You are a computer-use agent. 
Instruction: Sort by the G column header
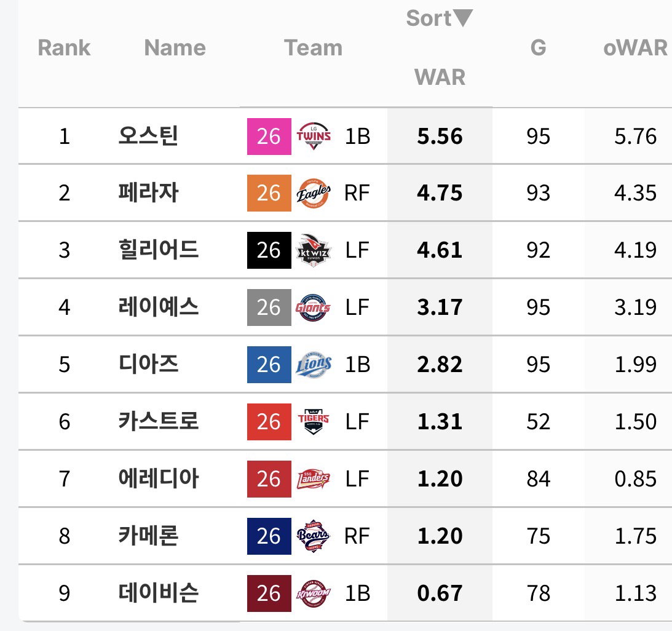(x=539, y=47)
